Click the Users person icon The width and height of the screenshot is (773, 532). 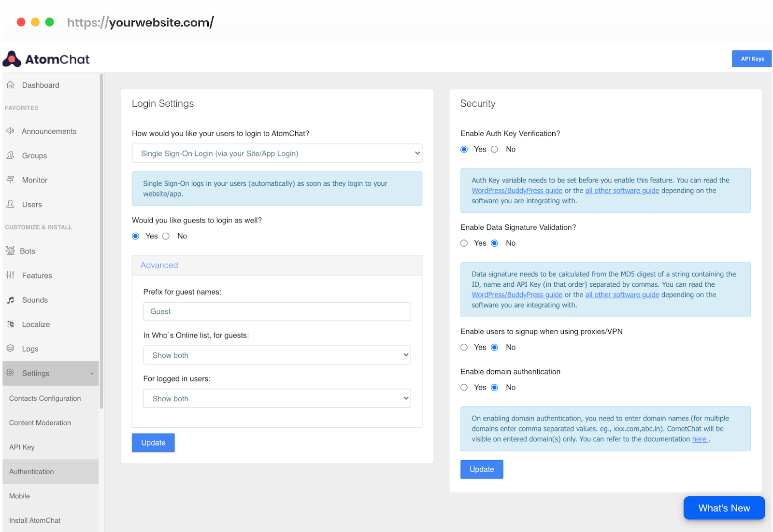(x=10, y=204)
